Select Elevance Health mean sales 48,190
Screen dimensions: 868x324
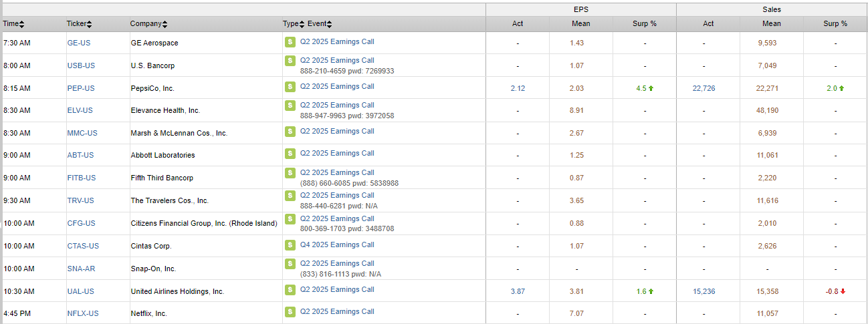point(768,111)
